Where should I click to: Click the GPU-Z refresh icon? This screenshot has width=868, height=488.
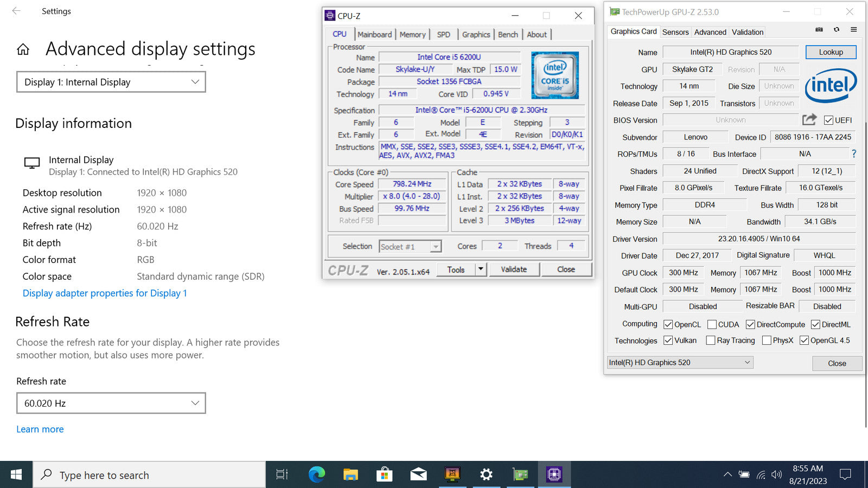click(x=837, y=30)
